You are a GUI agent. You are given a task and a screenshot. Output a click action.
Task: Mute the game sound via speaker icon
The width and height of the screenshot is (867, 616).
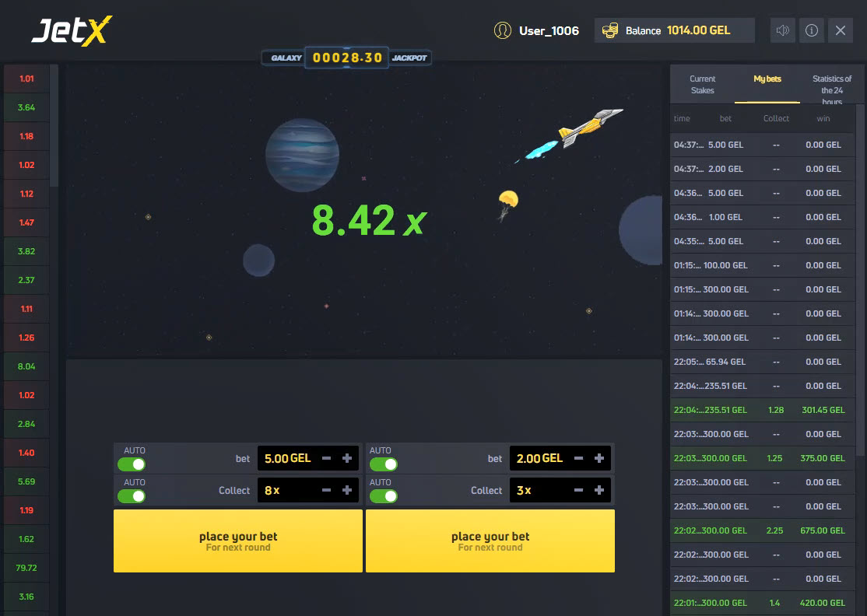point(783,30)
